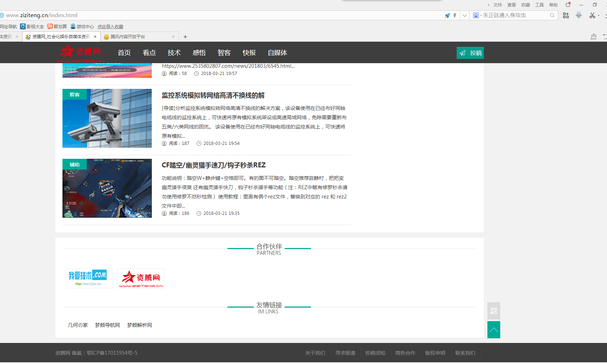The image size is (607, 364).
Task: Click the download arrow icon in toolbar
Action: click(579, 15)
